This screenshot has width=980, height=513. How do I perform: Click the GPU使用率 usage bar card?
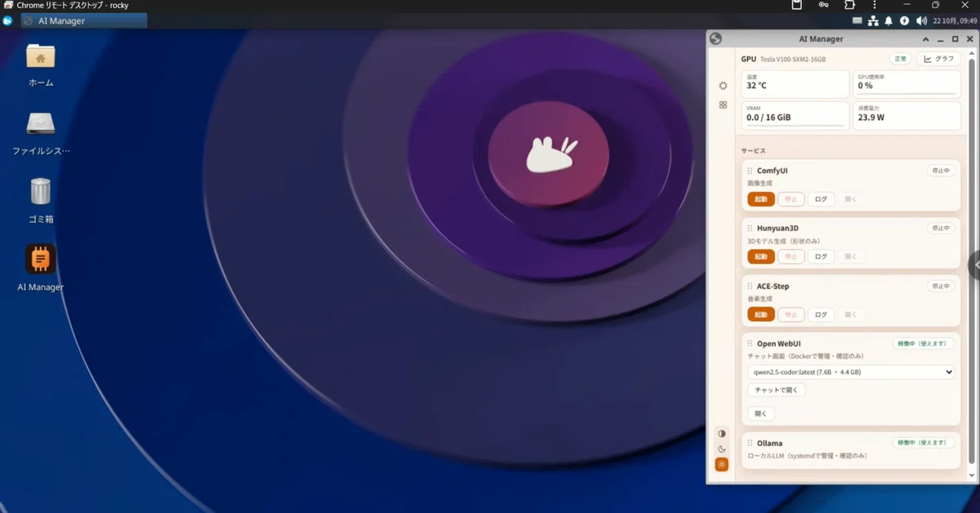pos(906,83)
